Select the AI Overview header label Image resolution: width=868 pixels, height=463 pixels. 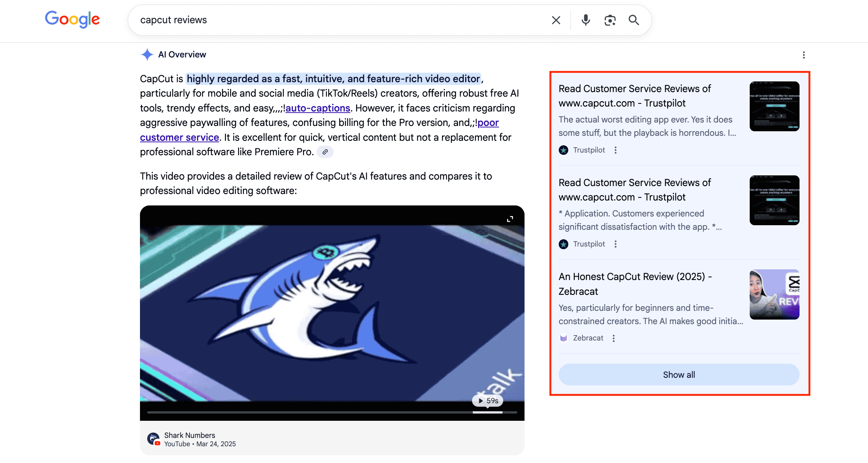click(182, 54)
